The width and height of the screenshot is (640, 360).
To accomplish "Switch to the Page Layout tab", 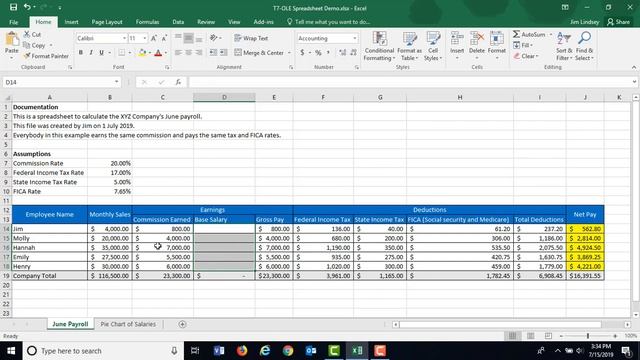I will click(107, 22).
